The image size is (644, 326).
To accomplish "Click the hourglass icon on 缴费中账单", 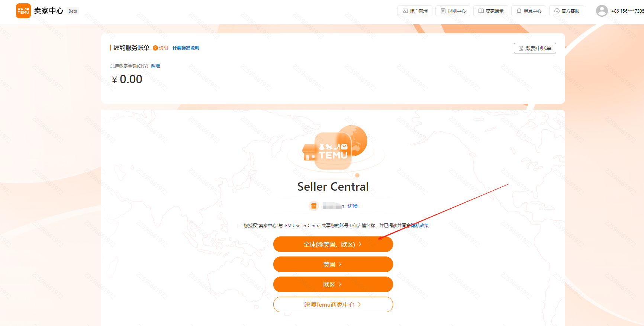I will pyautogui.click(x=521, y=48).
